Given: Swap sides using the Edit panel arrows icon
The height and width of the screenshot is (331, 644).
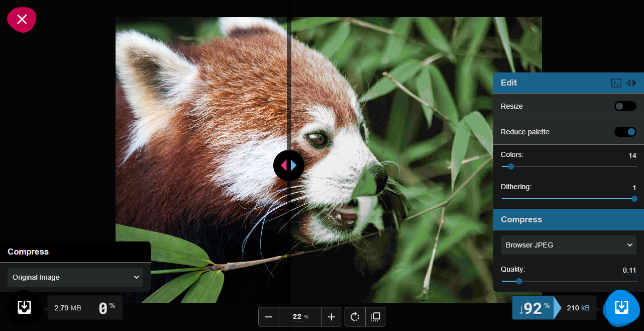Looking at the screenshot, I should [x=631, y=83].
